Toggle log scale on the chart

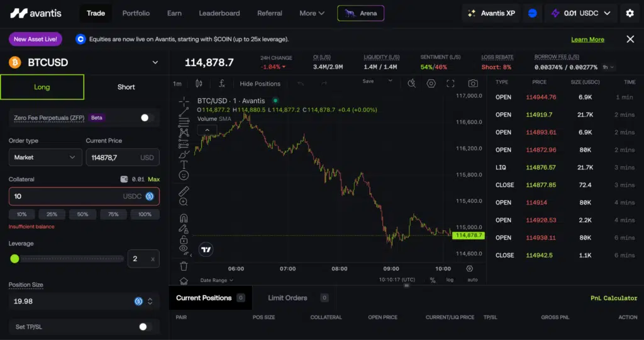[x=450, y=280]
